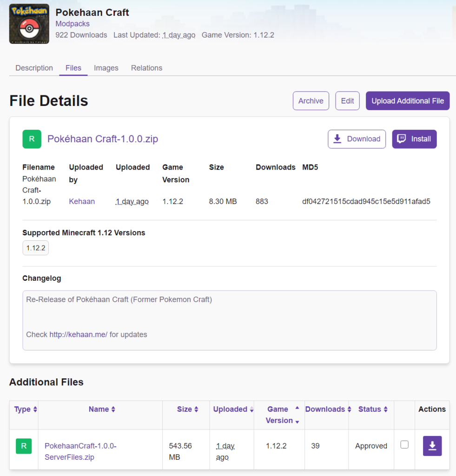
Task: Click the purple download icon for ServerFiles.zip
Action: pyautogui.click(x=432, y=446)
